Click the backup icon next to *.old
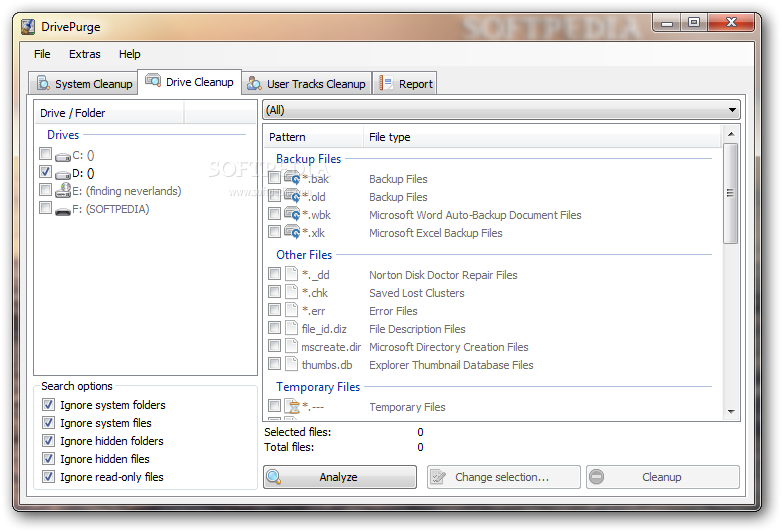Screen dimensions: 782x532 [x=292, y=195]
